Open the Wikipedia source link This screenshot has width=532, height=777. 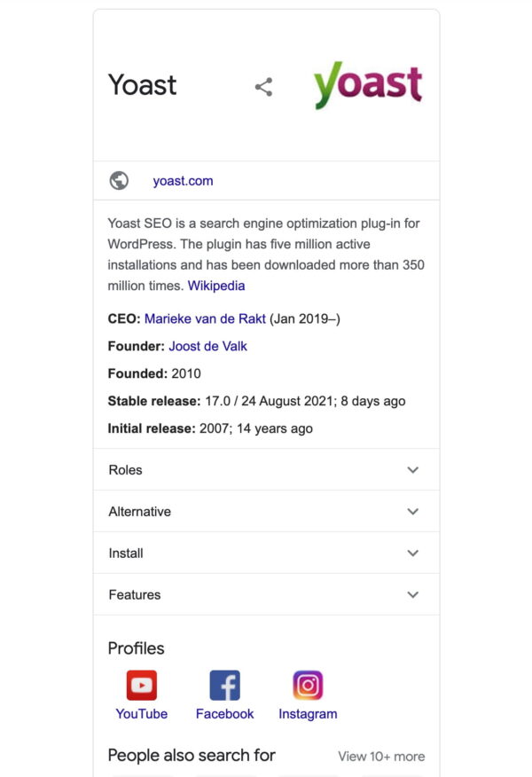tap(215, 286)
